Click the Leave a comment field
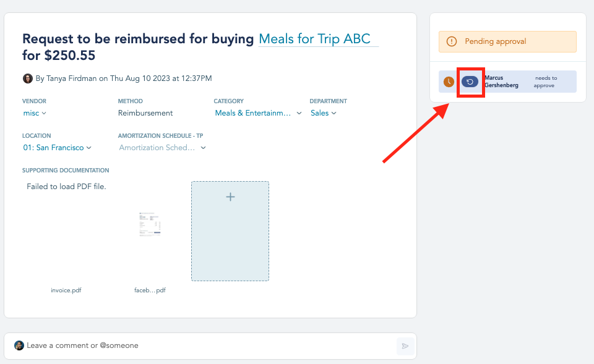 coord(210,346)
